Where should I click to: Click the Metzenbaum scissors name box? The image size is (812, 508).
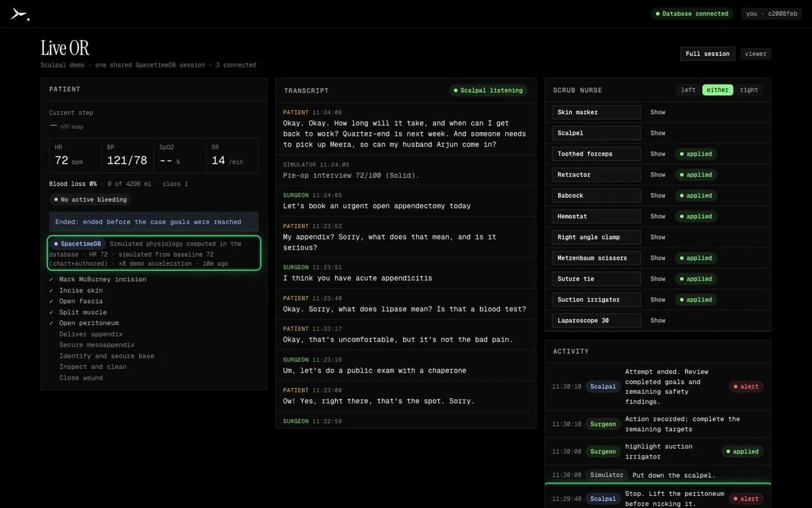coord(596,258)
